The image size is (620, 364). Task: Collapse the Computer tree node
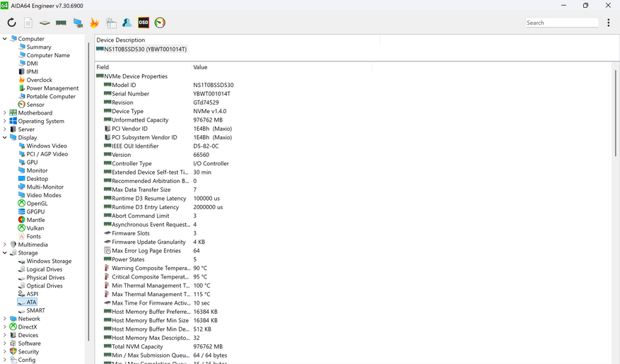pyautogui.click(x=5, y=39)
